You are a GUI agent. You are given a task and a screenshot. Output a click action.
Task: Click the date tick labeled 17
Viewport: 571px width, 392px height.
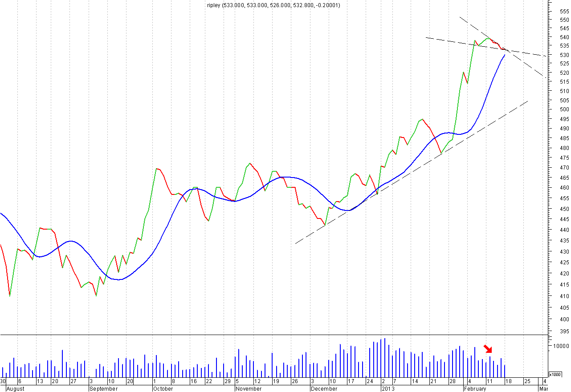351,381
